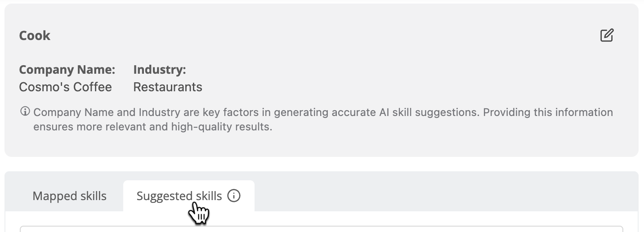The width and height of the screenshot is (644, 232).
Task: Select the Restaurants industry value
Action: click(x=168, y=87)
